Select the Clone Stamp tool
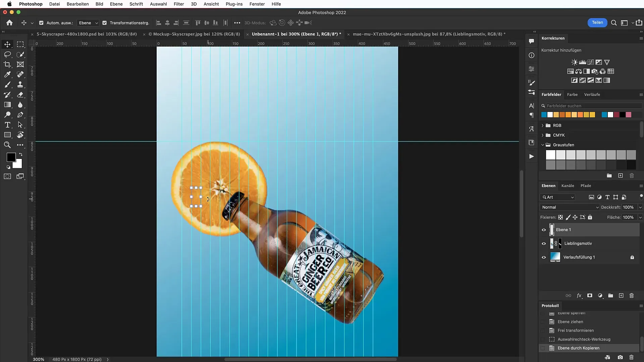The width and height of the screenshot is (644, 362). (20, 84)
